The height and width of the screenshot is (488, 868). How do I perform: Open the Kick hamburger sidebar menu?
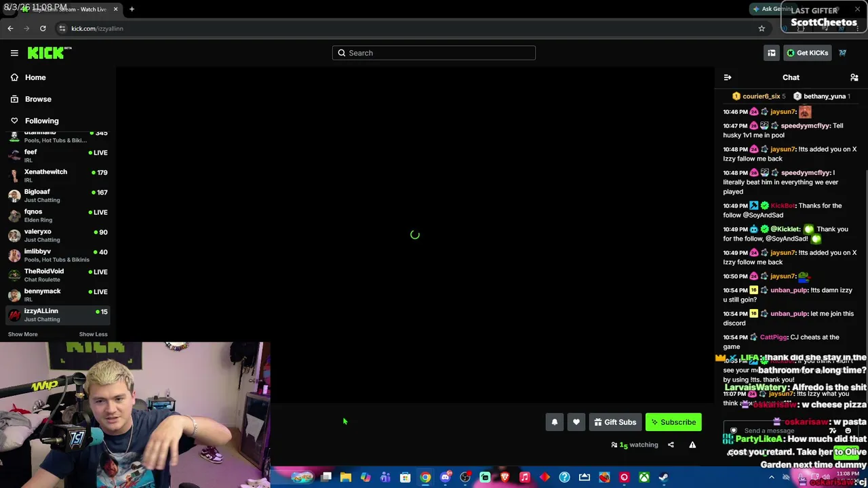click(x=14, y=53)
